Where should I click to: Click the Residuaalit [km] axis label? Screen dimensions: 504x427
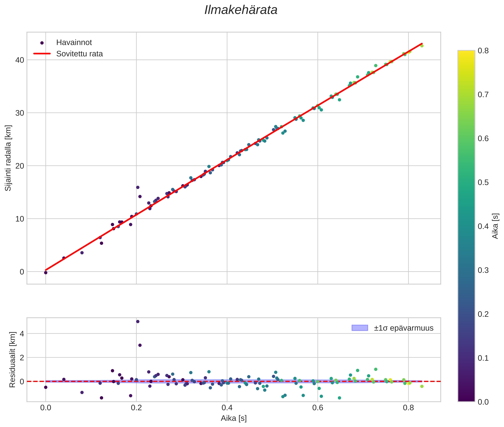click(x=12, y=360)
